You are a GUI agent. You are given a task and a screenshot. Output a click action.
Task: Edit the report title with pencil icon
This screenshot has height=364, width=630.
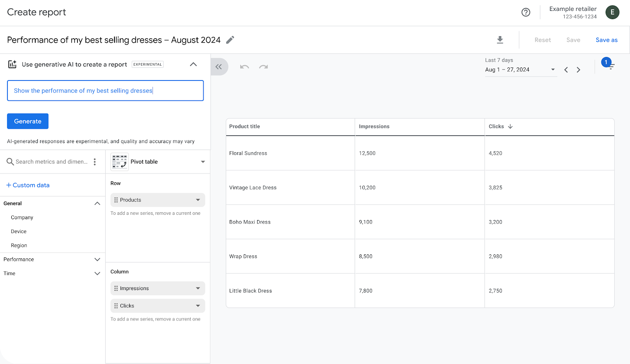230,40
